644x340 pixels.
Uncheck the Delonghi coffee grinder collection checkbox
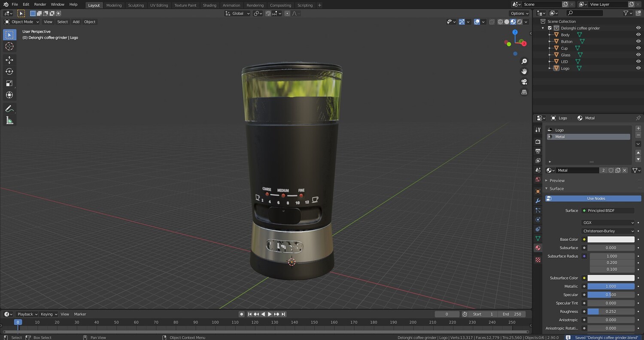[x=550, y=28]
